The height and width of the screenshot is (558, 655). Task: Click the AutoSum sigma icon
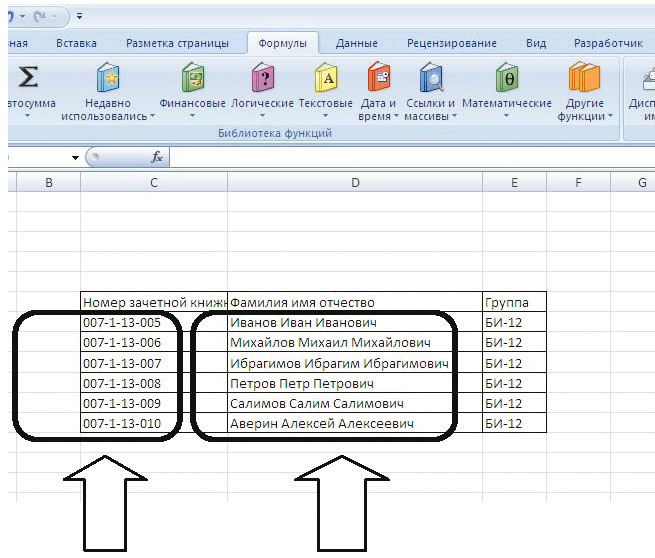[28, 77]
